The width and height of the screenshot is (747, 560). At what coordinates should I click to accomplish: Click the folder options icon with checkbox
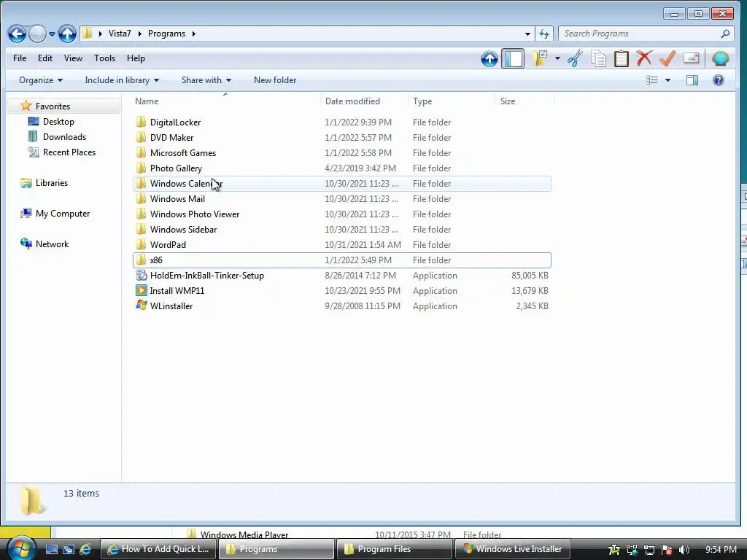[540, 58]
